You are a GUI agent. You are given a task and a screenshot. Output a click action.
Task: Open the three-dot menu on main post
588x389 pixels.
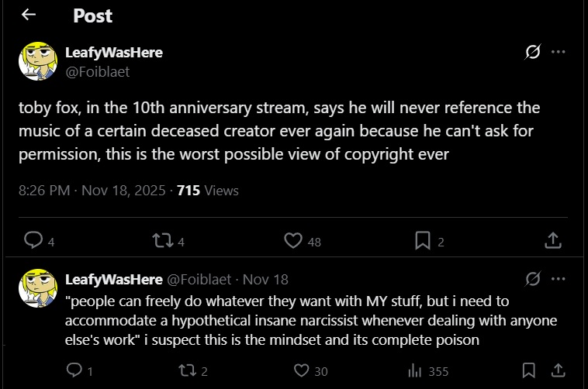tap(559, 52)
